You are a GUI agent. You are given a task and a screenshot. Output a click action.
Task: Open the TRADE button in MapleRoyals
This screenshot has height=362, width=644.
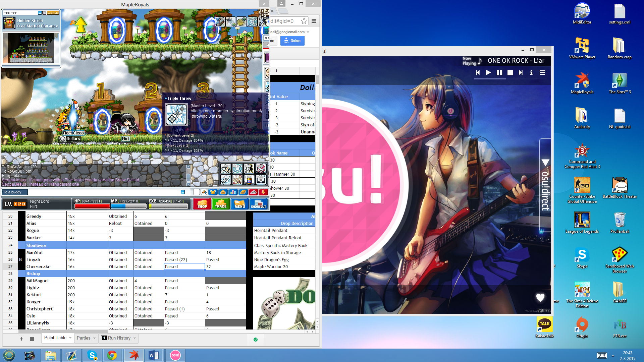click(221, 204)
